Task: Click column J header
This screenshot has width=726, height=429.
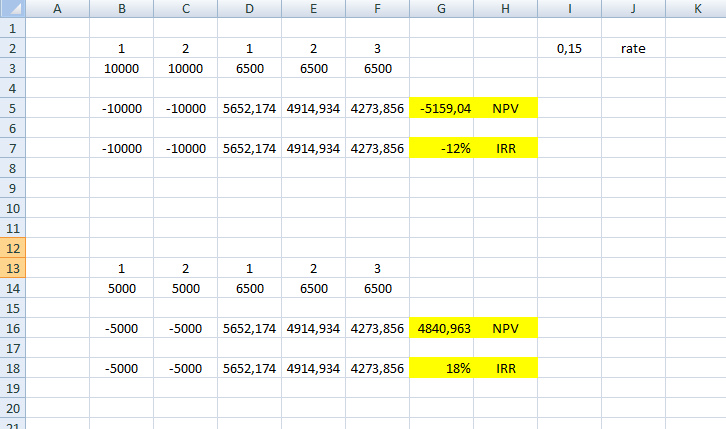Action: [633, 8]
